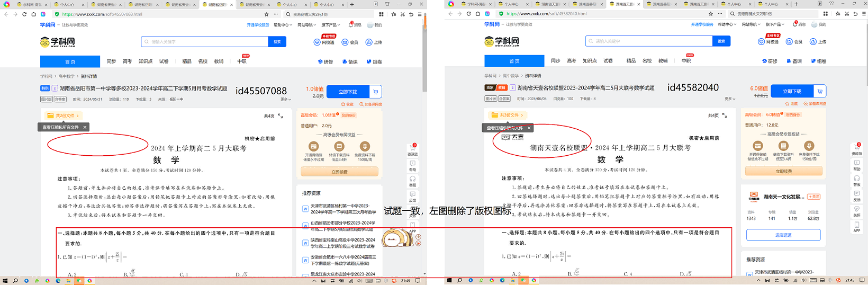Open the 高考 nav item in the left window

click(127, 61)
